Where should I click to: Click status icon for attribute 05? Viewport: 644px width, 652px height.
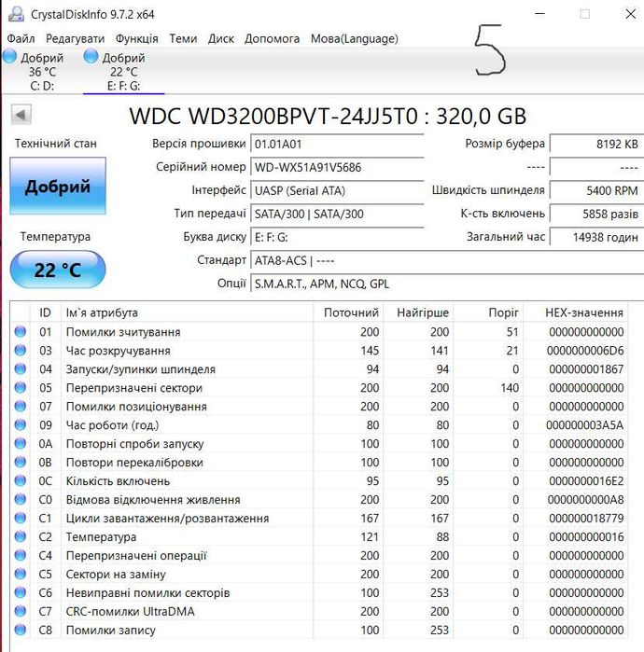coord(20,387)
